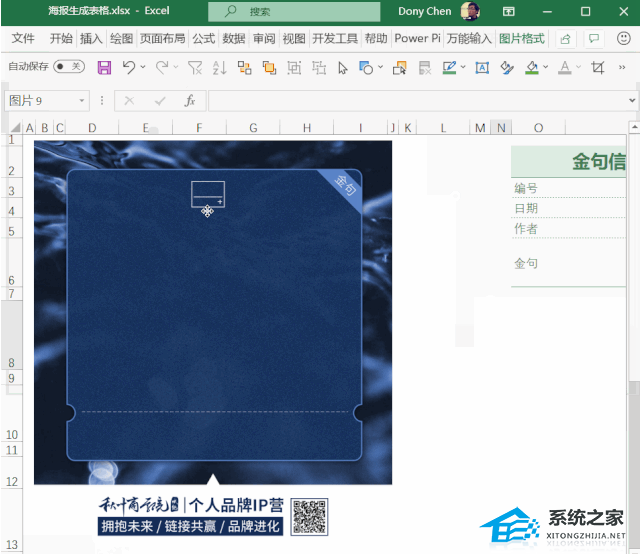Click the 日期 label cell
The width and height of the screenshot is (641, 554).
(x=526, y=209)
